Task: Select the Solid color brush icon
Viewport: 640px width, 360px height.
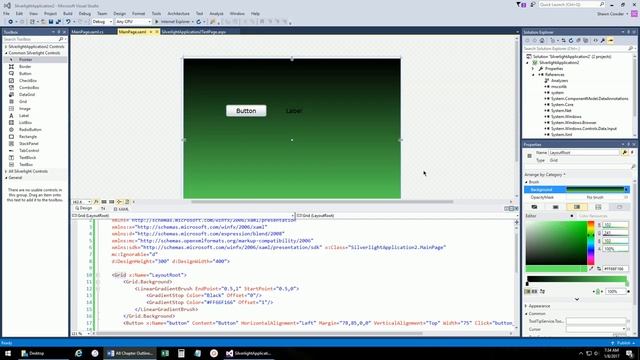Action: [x=556, y=207]
